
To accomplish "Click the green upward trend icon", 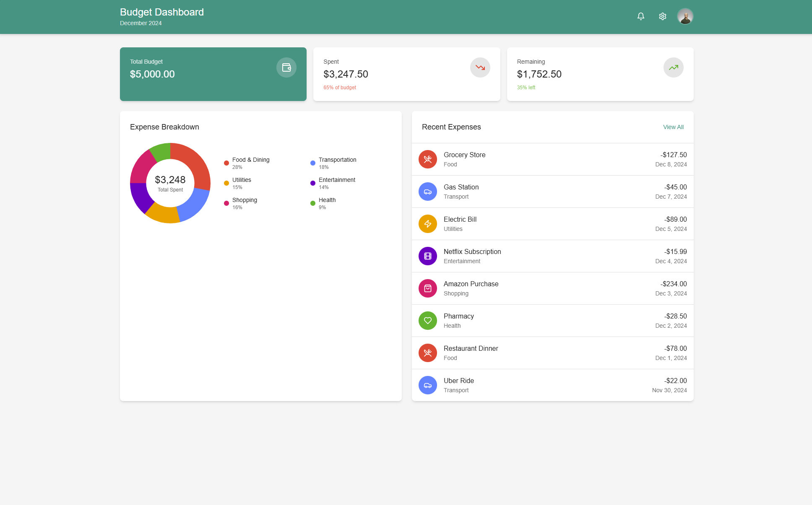I will coord(673,67).
